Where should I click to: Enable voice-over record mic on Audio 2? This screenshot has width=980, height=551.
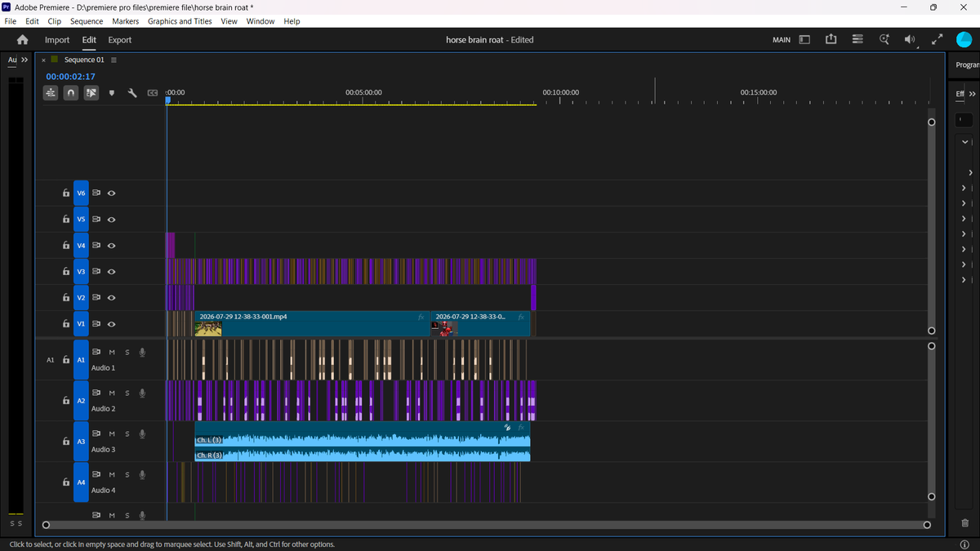point(142,393)
